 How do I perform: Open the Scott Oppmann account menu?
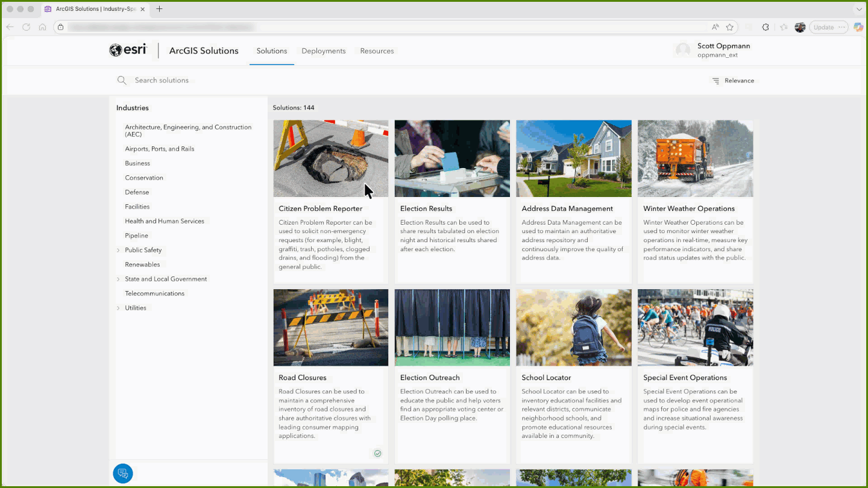[713, 51]
